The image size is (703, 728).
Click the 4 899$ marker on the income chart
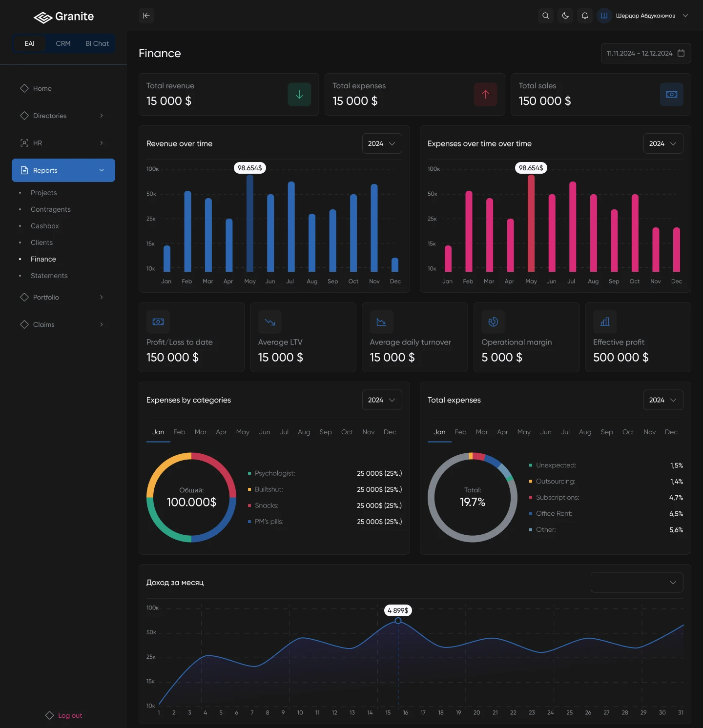pos(398,610)
